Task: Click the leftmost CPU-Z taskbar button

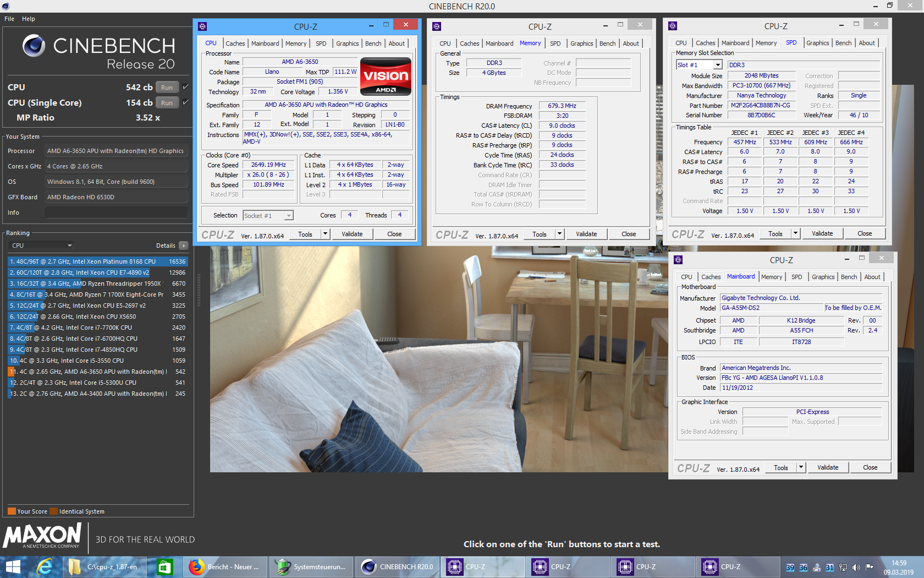Action: [483, 566]
